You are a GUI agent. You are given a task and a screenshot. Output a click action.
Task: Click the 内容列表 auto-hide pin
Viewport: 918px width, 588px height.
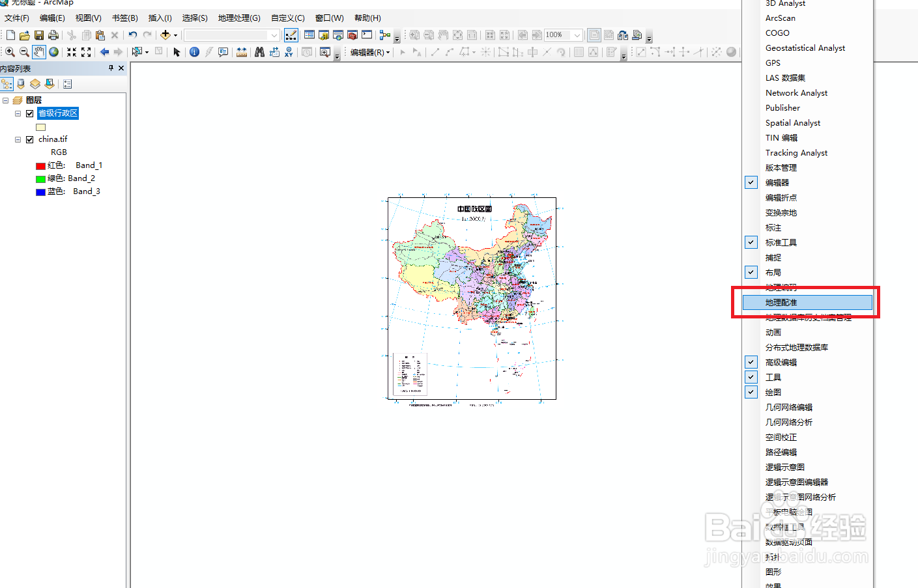pos(111,68)
